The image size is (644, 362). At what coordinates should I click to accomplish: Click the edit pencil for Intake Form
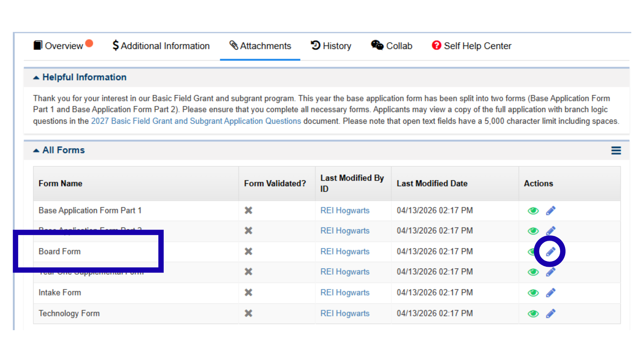click(x=550, y=293)
